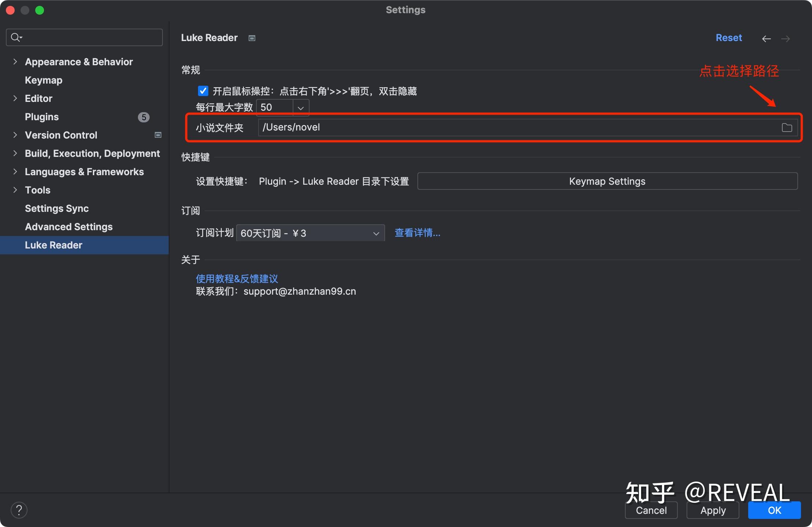Viewport: 812px width, 527px height.
Task: Click the window icon beside Version Control
Action: (158, 135)
